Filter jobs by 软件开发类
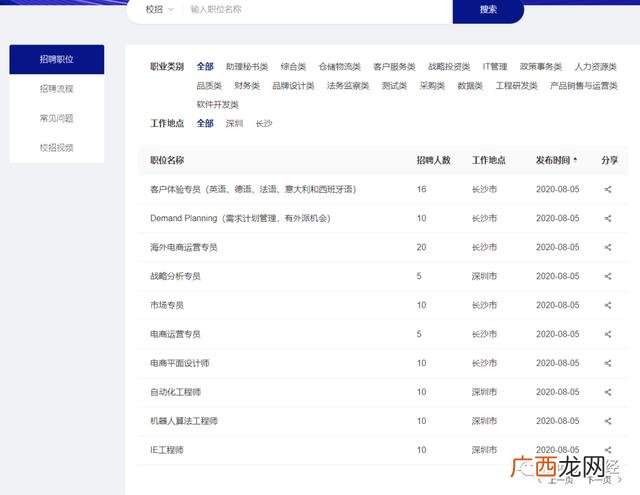 click(x=218, y=104)
